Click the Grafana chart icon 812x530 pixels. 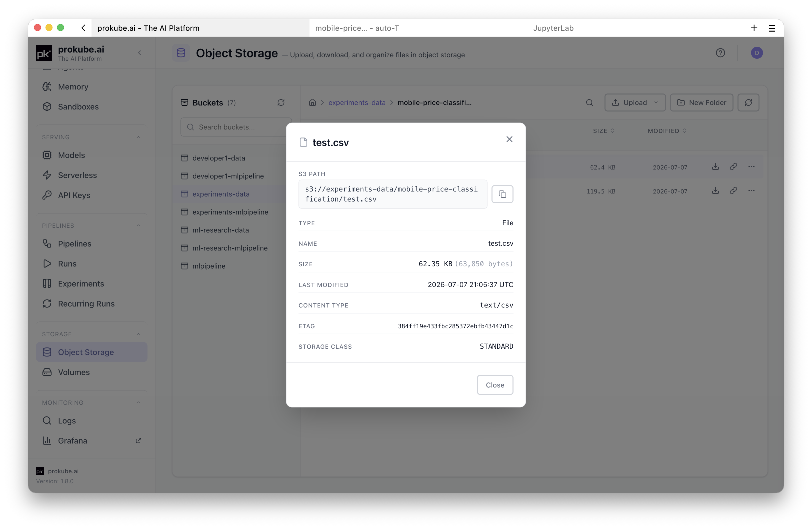pos(47,440)
